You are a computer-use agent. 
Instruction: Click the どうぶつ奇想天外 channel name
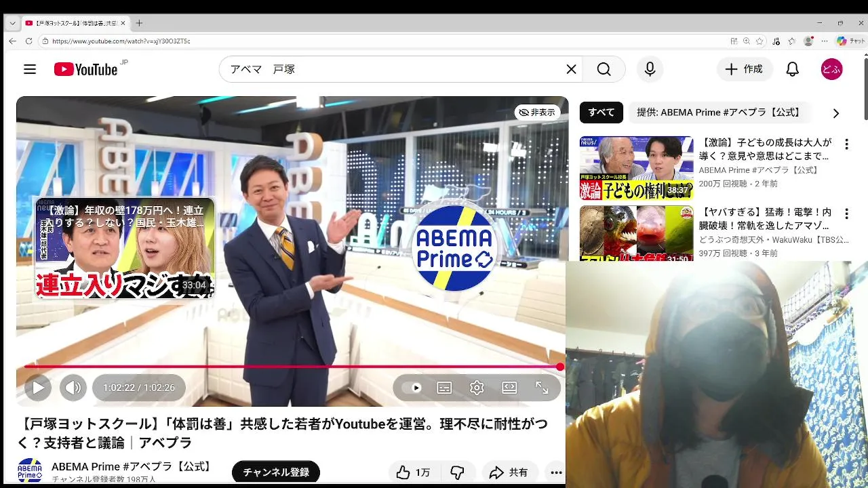(774, 239)
